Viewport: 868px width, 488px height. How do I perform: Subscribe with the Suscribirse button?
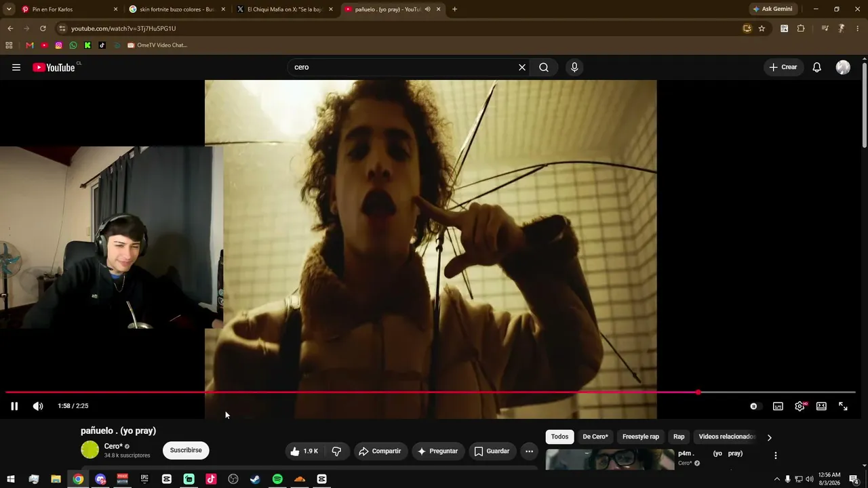pos(186,450)
